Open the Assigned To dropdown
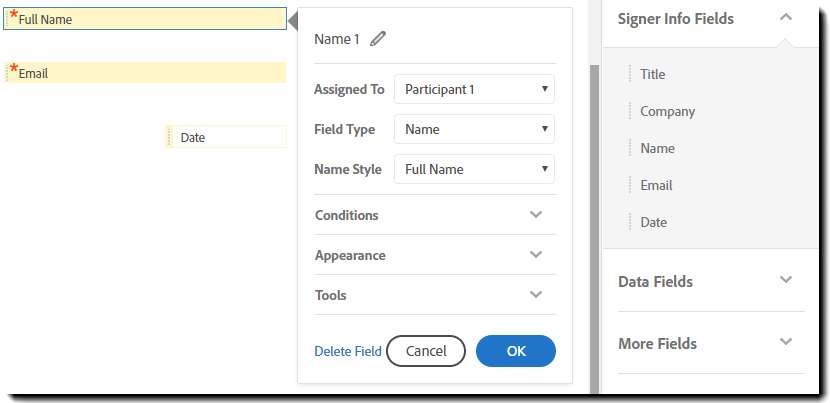This screenshot has height=403, width=830. [474, 89]
